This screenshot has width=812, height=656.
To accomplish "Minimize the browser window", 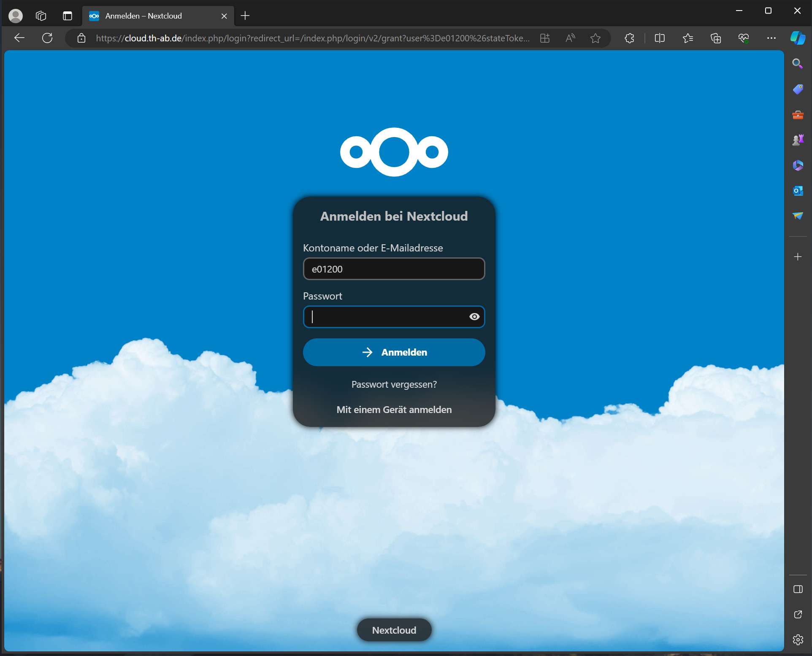I will coord(739,11).
